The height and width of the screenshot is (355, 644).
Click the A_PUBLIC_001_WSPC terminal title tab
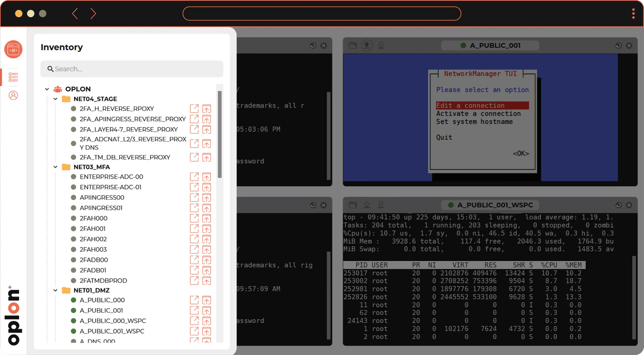tap(490, 205)
